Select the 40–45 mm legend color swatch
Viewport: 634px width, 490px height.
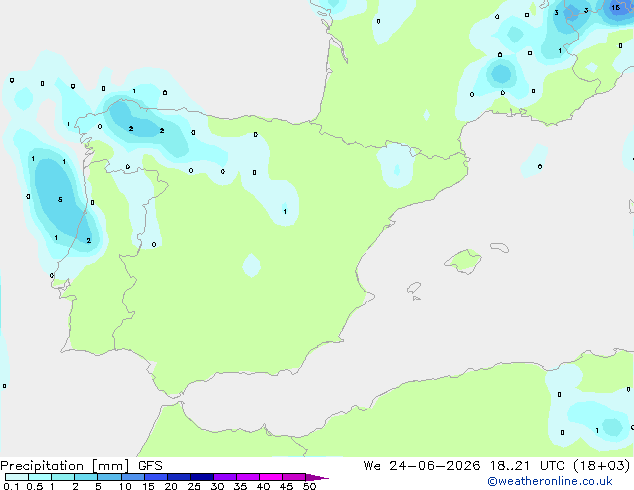click(x=271, y=477)
